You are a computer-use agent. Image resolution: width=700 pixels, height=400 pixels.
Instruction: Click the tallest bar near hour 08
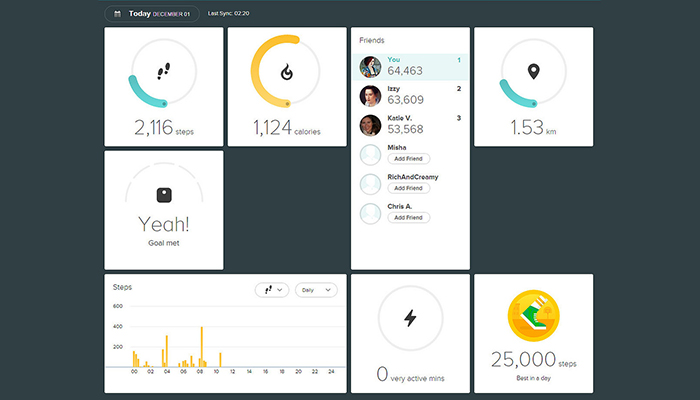202,347
